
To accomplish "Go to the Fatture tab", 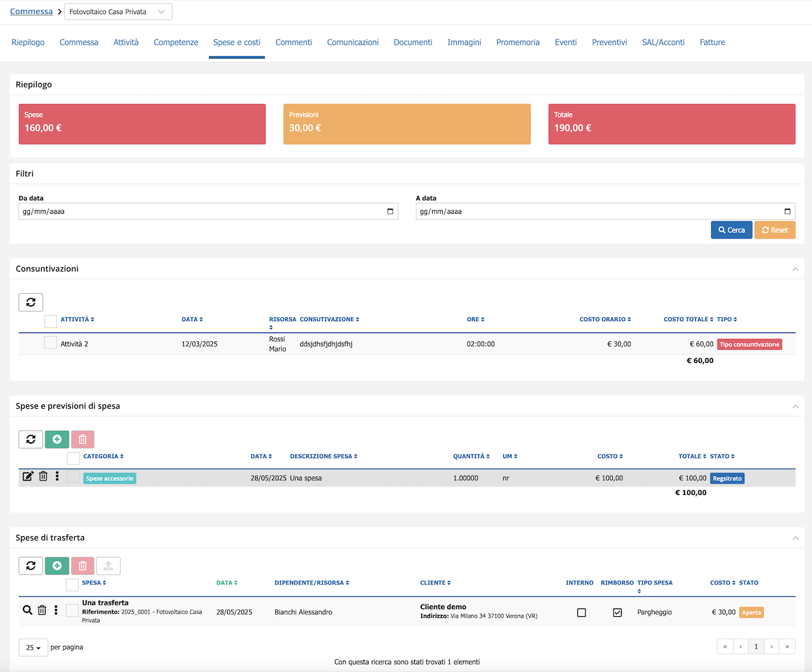I will click(712, 43).
